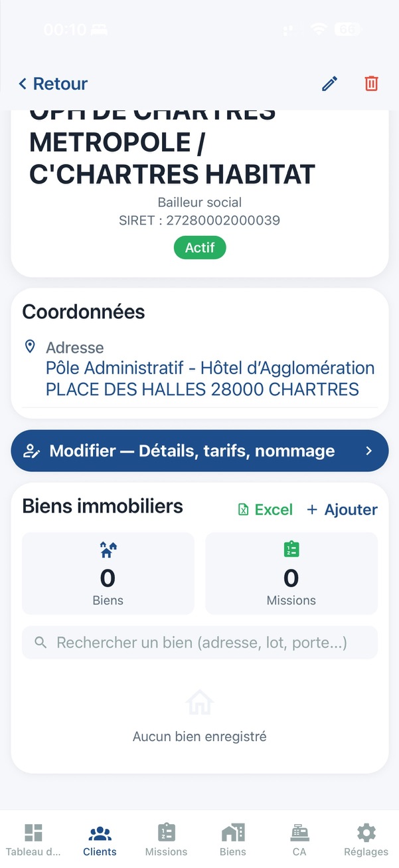
Task: Click the CA calculator icon
Action: (299, 832)
